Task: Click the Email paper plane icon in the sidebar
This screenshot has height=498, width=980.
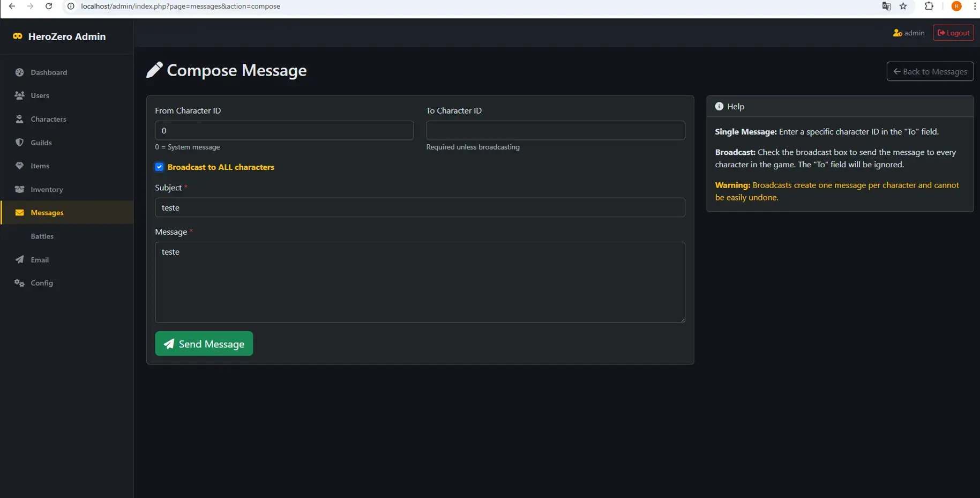Action: tap(20, 259)
